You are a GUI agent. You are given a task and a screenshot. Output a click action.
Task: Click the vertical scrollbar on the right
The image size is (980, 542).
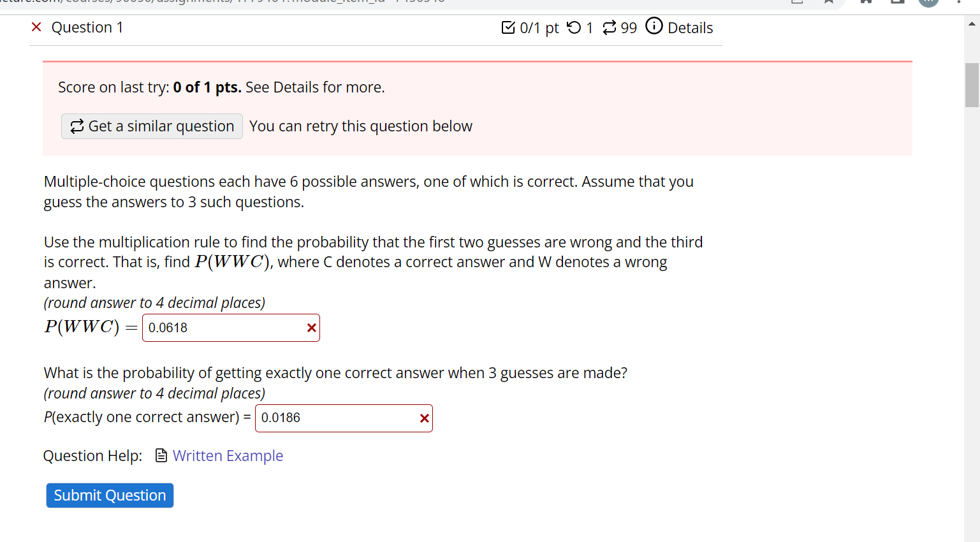click(x=972, y=86)
